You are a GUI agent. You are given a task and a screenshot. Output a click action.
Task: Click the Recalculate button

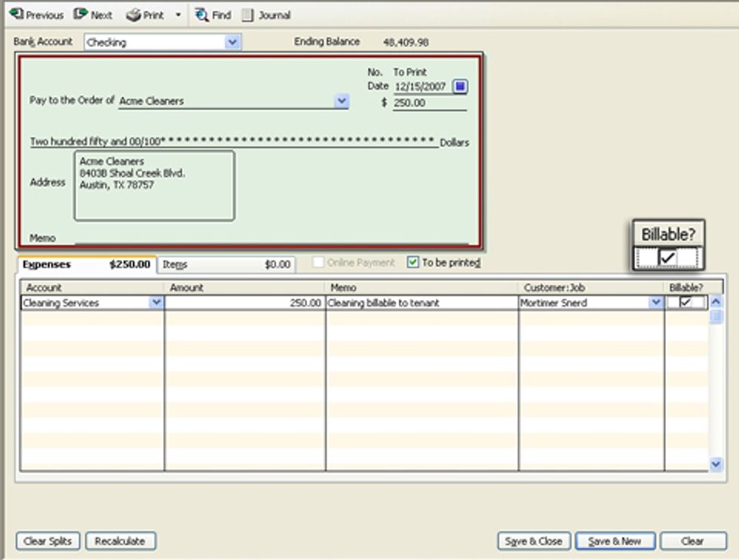coord(120,541)
